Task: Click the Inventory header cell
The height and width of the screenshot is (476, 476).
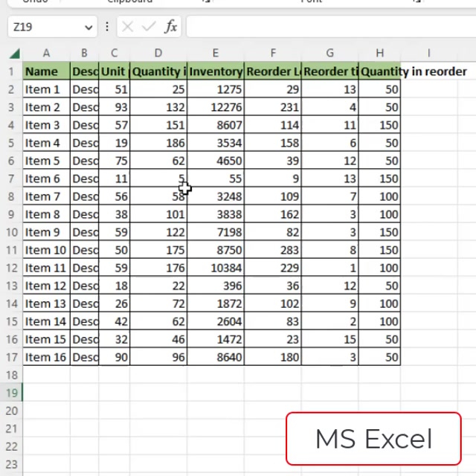Action: [216, 71]
